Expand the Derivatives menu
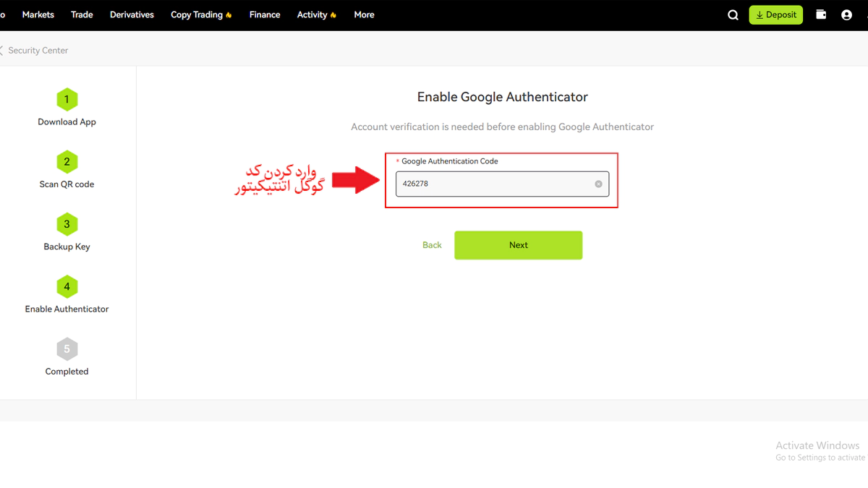868x488 pixels. (132, 14)
